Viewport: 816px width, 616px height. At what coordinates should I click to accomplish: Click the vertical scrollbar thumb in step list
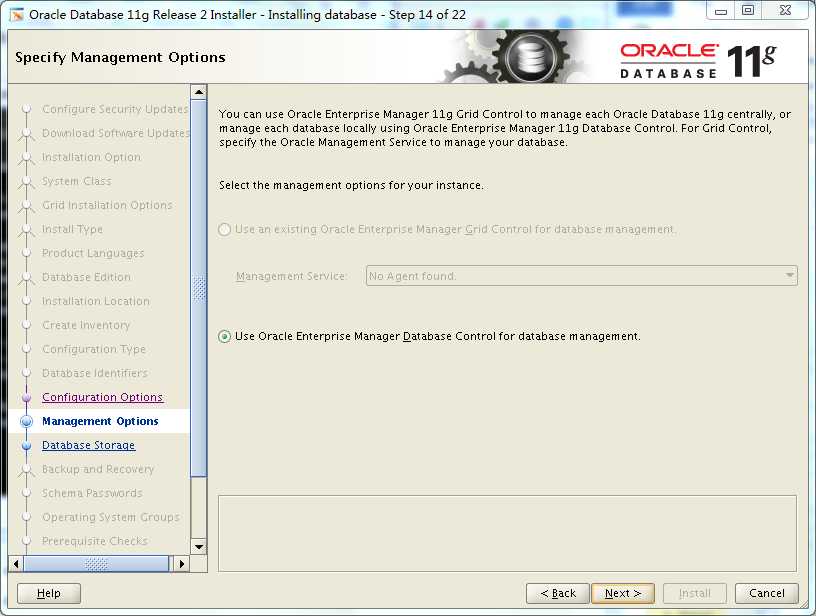(199, 288)
